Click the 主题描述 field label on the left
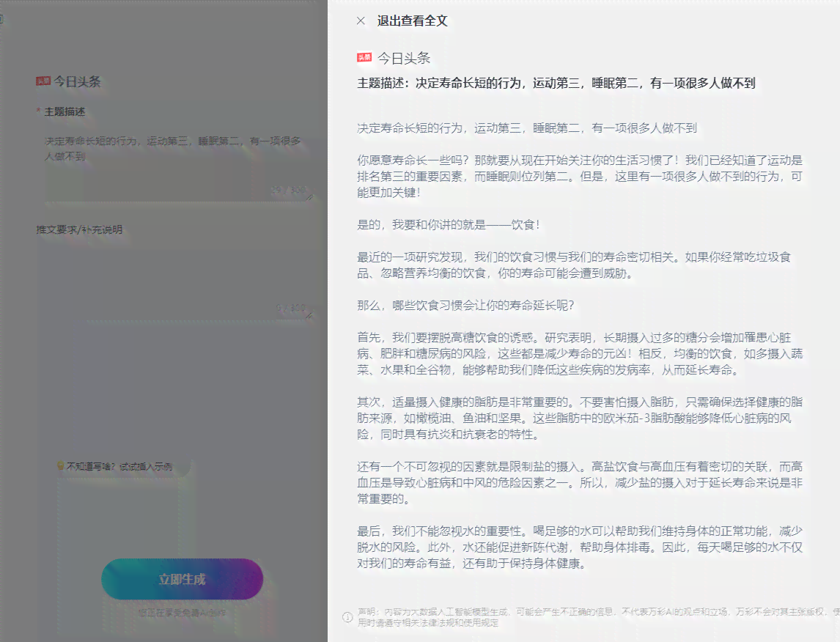Screen dimensions: 840x642 (65, 111)
